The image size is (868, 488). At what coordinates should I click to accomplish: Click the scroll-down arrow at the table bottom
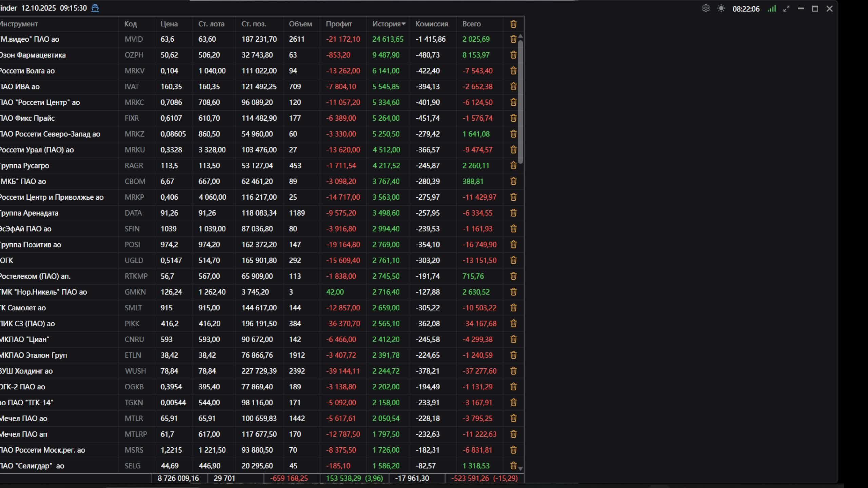[520, 469]
